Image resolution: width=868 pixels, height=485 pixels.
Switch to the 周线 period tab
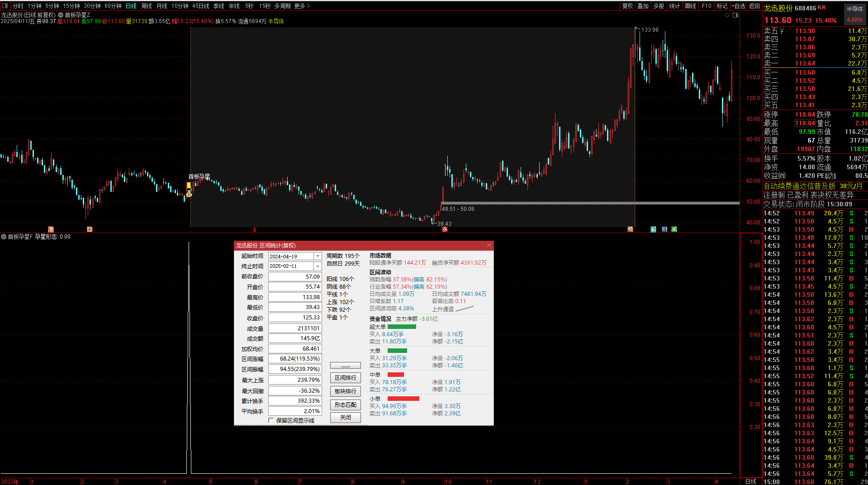click(x=147, y=6)
